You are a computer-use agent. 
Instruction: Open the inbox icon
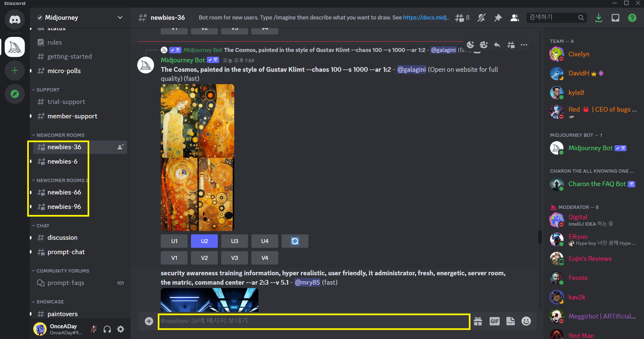615,18
